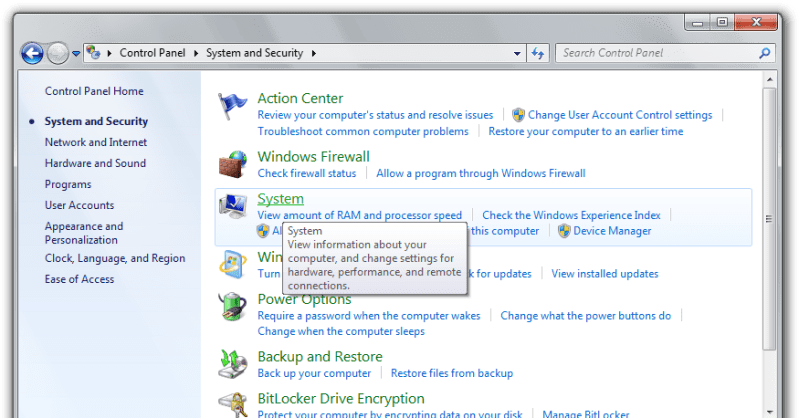Click Check the Windows Experience Index

[571, 215]
